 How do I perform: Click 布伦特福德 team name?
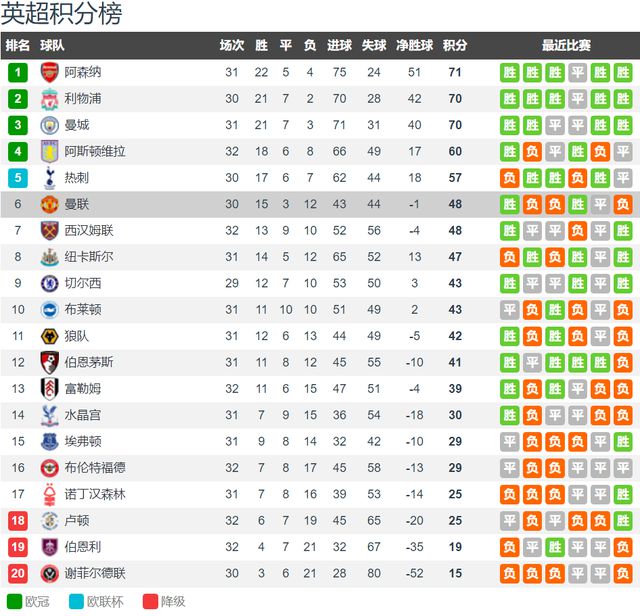click(x=95, y=468)
